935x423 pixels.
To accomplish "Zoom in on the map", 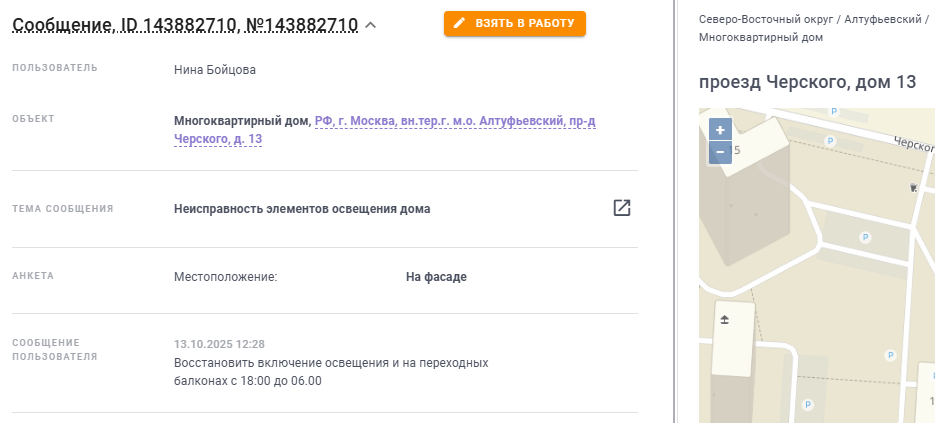I will [x=720, y=130].
